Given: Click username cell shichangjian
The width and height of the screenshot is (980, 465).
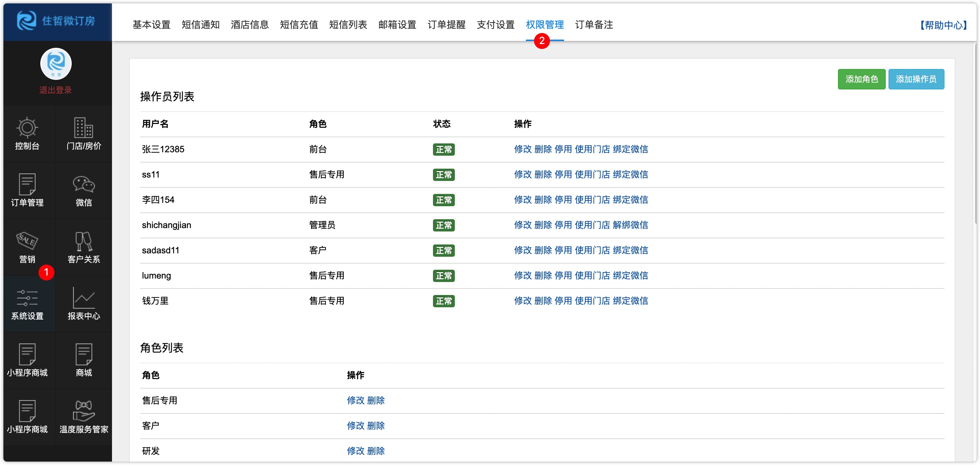Looking at the screenshot, I should (x=166, y=225).
